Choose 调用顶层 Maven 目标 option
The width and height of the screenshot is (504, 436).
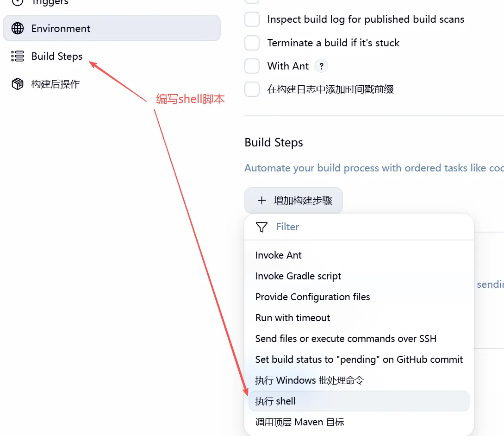click(x=299, y=422)
